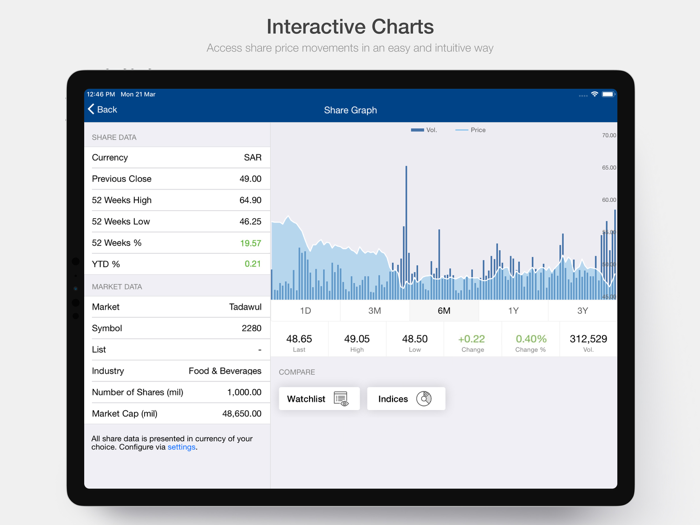Click the +0.22 Change value
Screen dimensions: 700x525
pyautogui.click(x=472, y=339)
